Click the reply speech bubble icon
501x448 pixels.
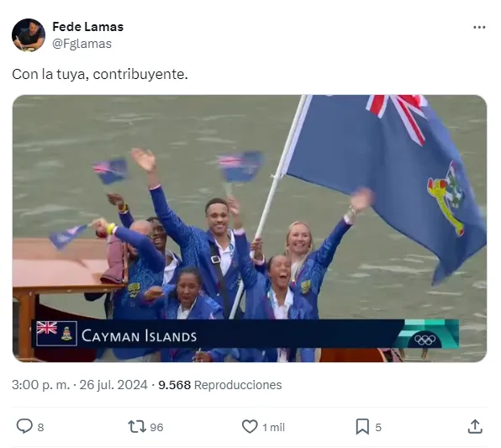click(24, 426)
